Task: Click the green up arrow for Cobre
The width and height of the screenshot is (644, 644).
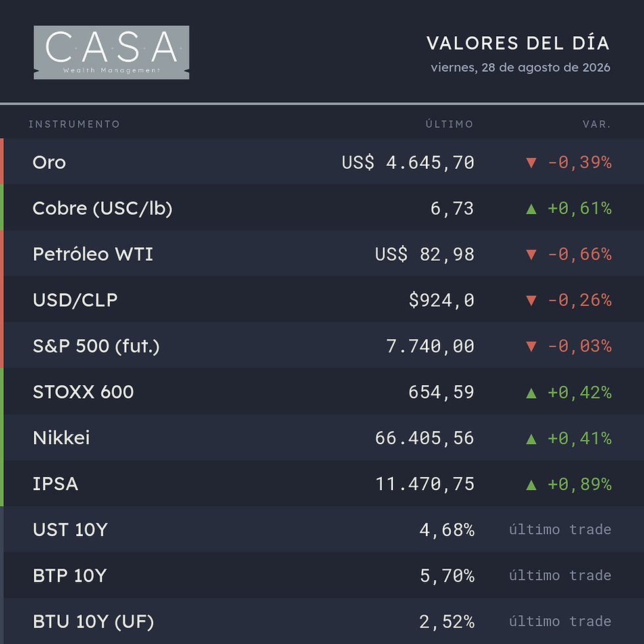Action: 531,209
